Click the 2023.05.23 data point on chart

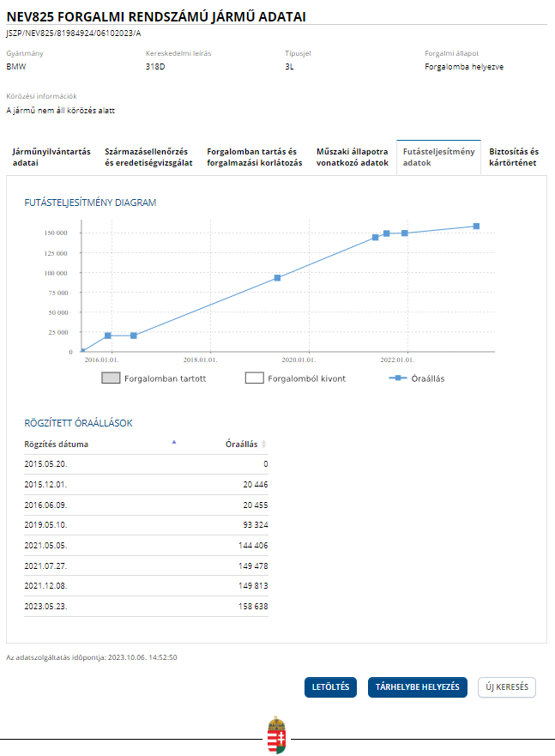476,227
